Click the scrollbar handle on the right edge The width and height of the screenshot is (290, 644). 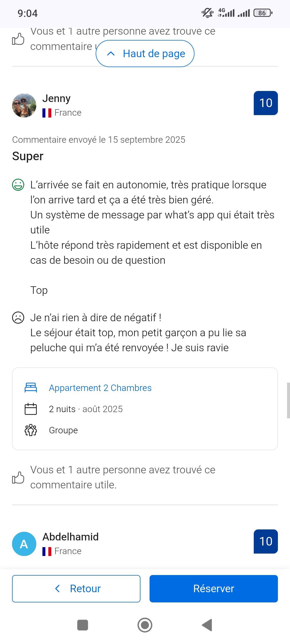288,400
